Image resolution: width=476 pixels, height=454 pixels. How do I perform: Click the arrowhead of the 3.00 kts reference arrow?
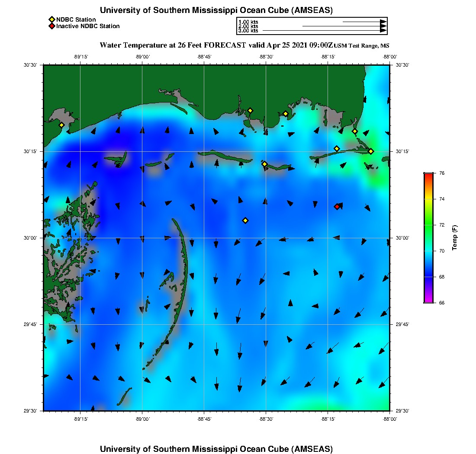coord(383,30)
